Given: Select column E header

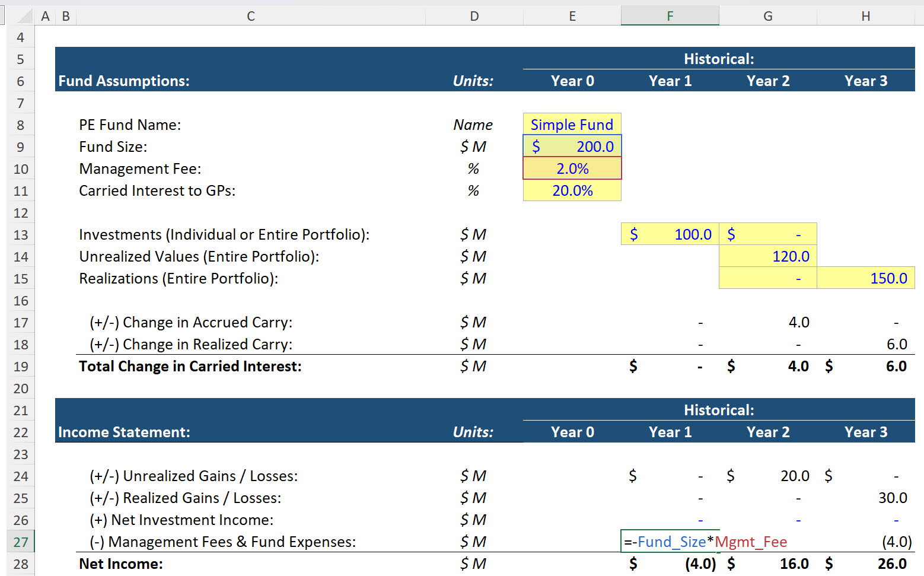Looking at the screenshot, I should click(x=572, y=16).
